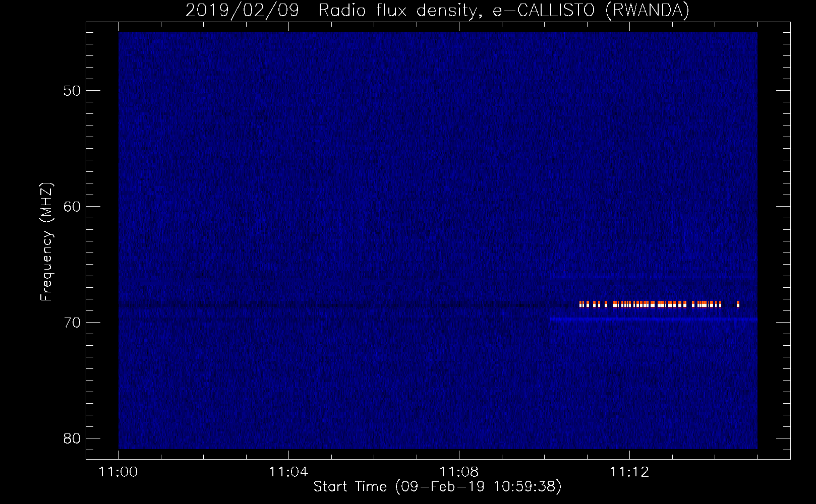Click the '60' frequency tick label
The height and width of the screenshot is (504, 816).
tap(72, 207)
